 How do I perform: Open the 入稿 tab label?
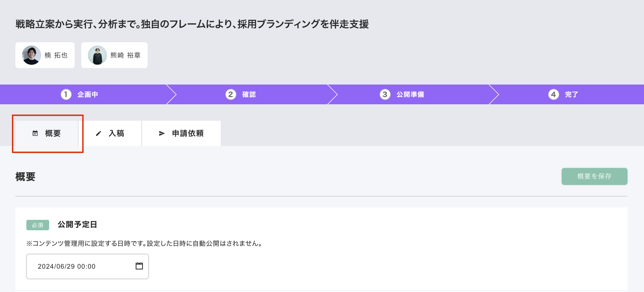pyautogui.click(x=116, y=133)
